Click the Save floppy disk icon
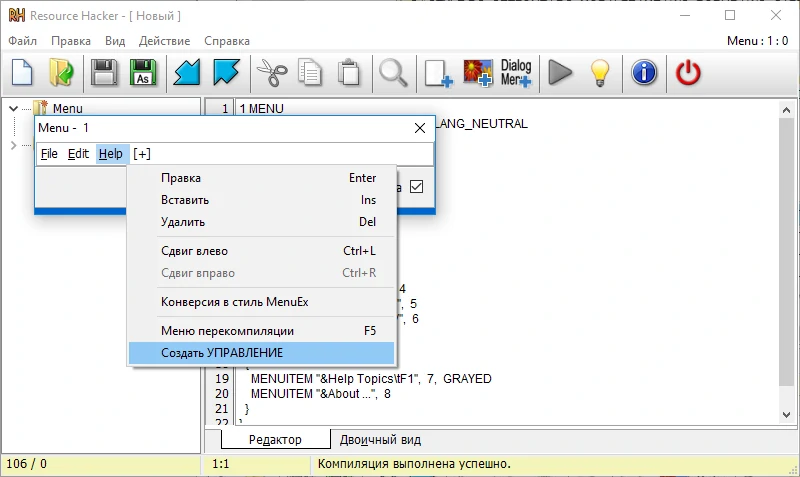800x477 pixels. pos(105,73)
